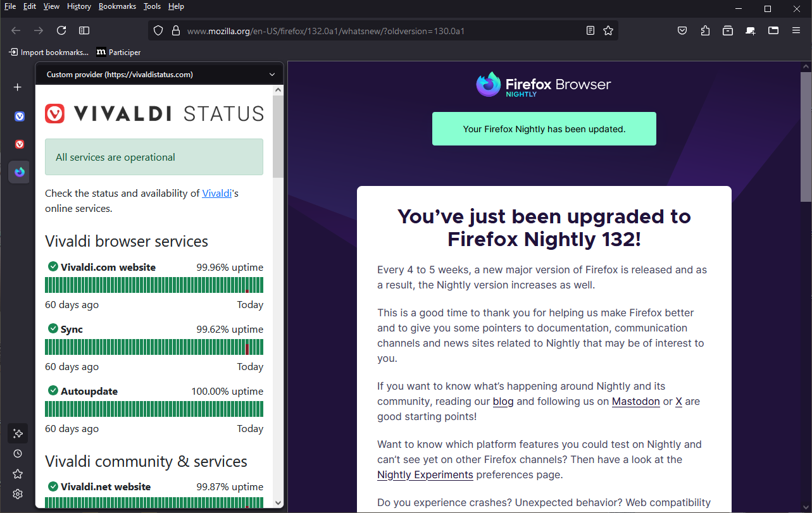
Task: Click the Sync uptime history bar
Action: (x=154, y=347)
